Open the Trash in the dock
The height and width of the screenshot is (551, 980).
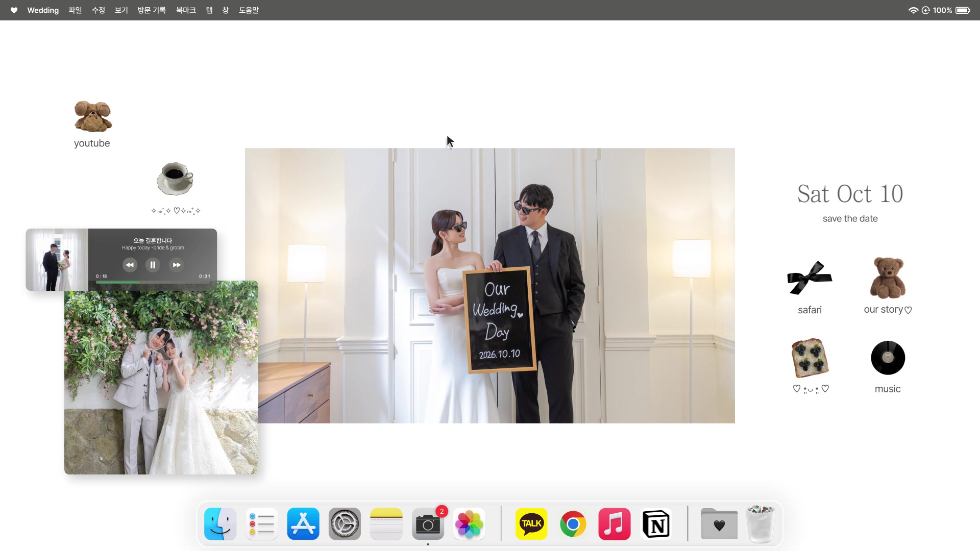tap(761, 524)
